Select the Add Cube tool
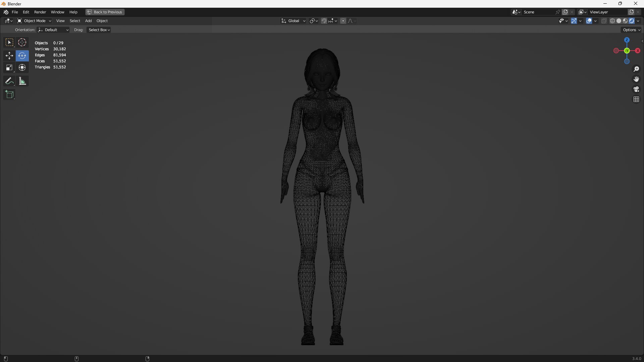 click(9, 95)
